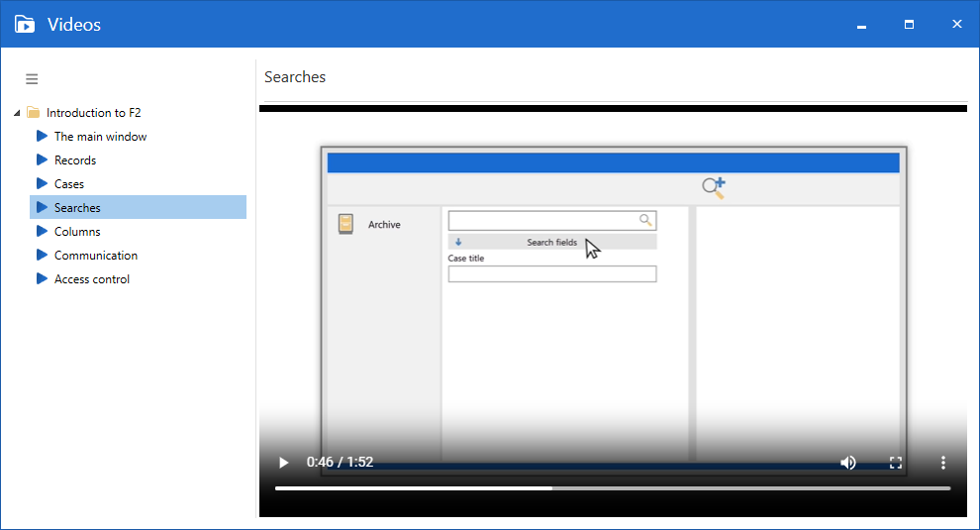Click the Videos app icon in title bar
980x530 pixels.
click(25, 24)
